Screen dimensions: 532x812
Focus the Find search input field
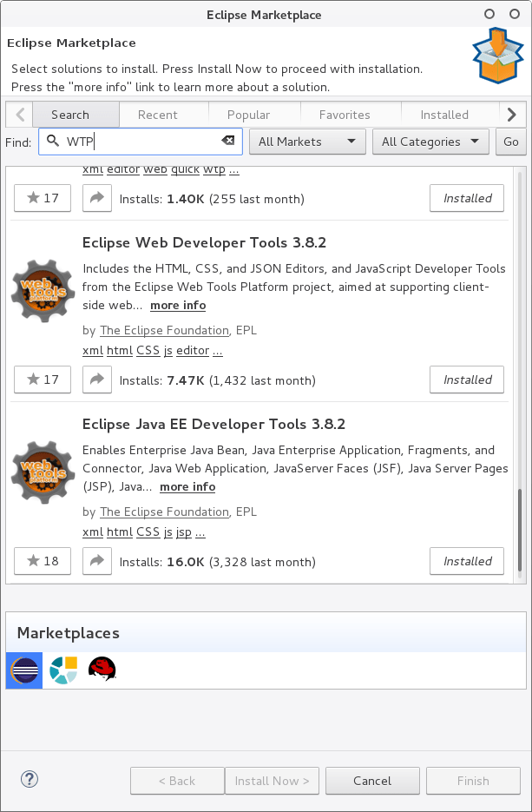pyautogui.click(x=141, y=142)
